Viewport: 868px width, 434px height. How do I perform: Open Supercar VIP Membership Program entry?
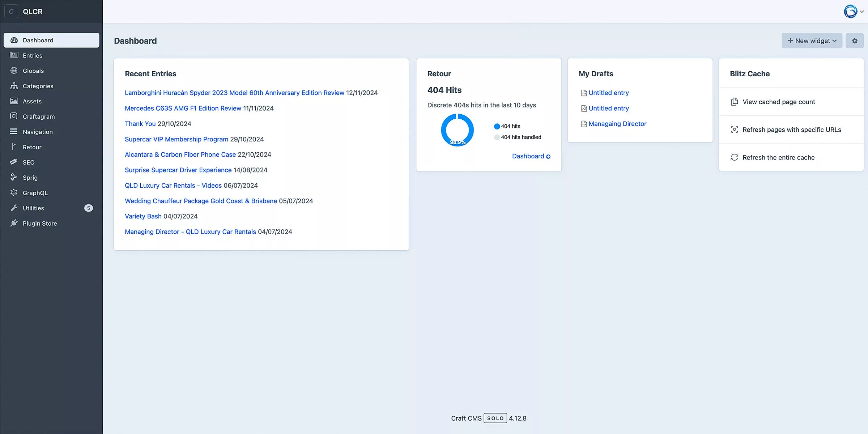176,139
